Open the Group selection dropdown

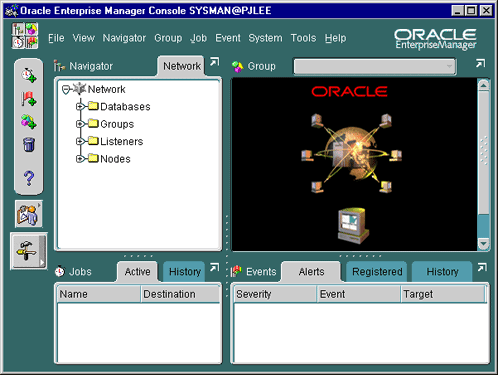click(375, 66)
